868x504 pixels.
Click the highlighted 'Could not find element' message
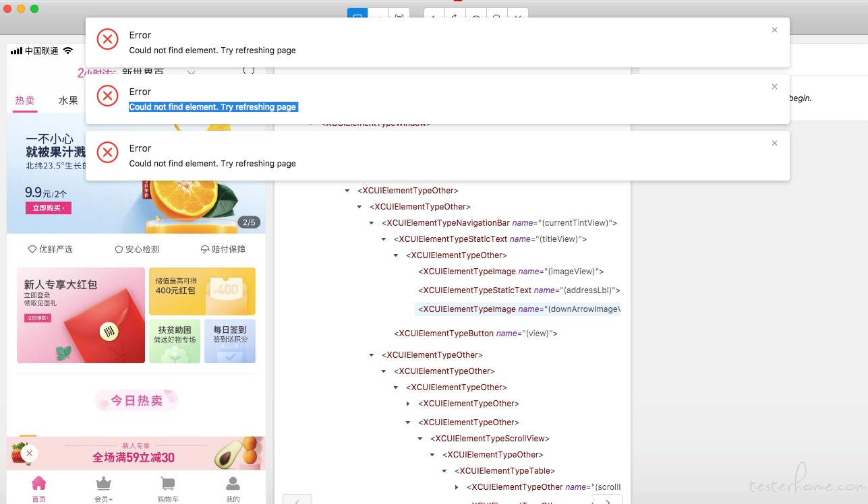pyautogui.click(x=212, y=107)
